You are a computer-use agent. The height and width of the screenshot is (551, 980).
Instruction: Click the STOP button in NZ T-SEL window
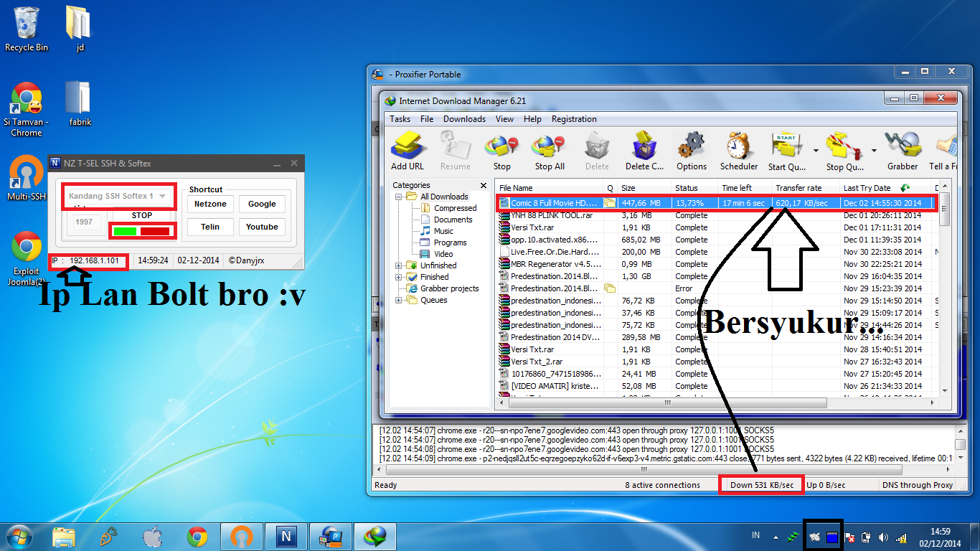coord(142,215)
